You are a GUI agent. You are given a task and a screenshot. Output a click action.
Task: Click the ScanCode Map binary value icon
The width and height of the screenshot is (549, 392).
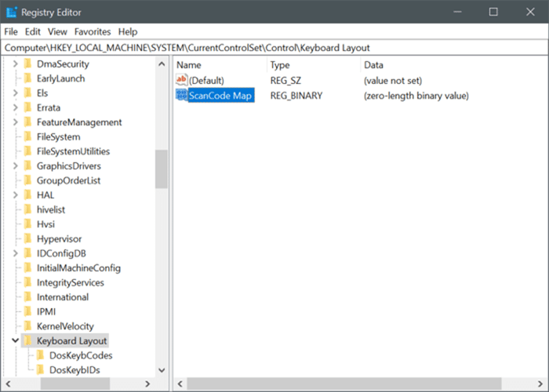coord(181,95)
